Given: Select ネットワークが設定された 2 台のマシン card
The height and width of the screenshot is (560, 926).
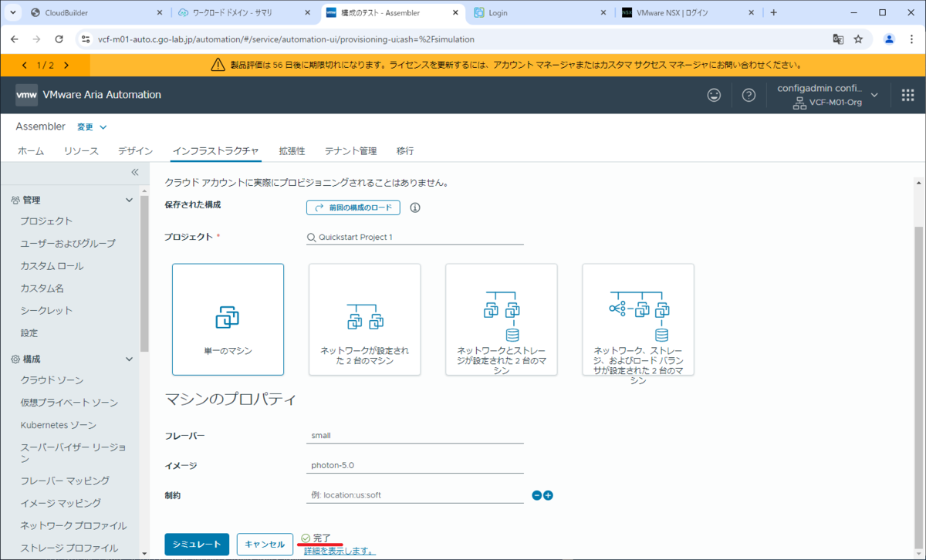Looking at the screenshot, I should pyautogui.click(x=364, y=319).
